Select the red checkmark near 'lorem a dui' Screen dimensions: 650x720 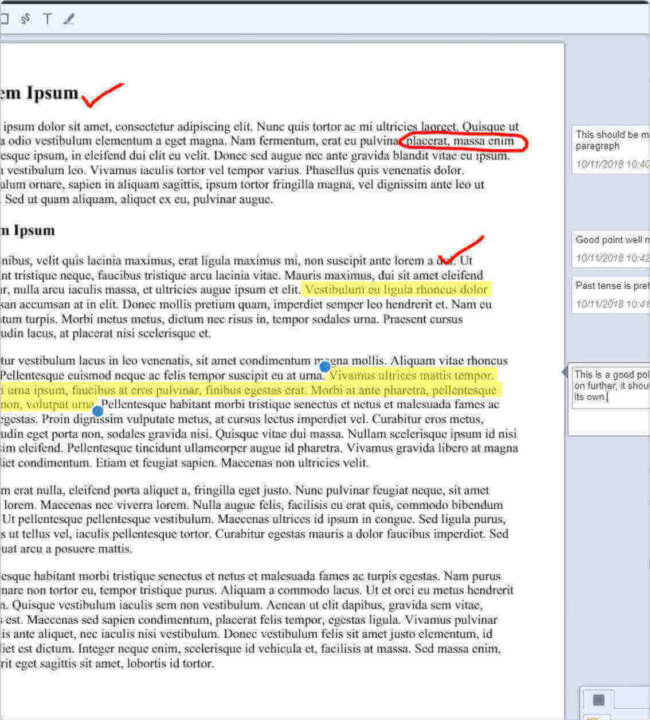click(x=460, y=249)
